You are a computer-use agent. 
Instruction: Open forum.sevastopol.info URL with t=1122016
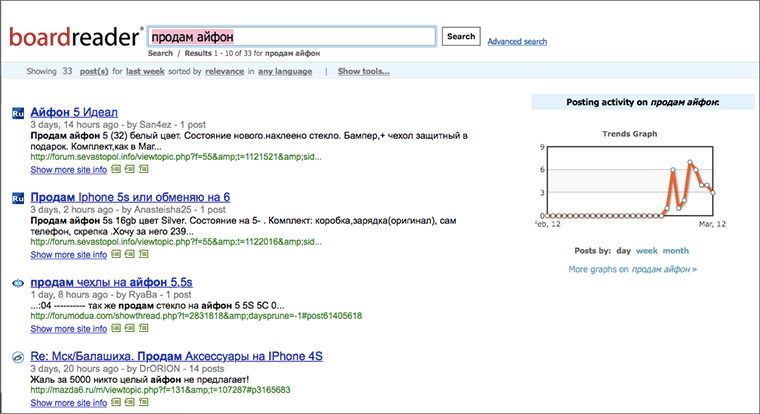(x=176, y=241)
